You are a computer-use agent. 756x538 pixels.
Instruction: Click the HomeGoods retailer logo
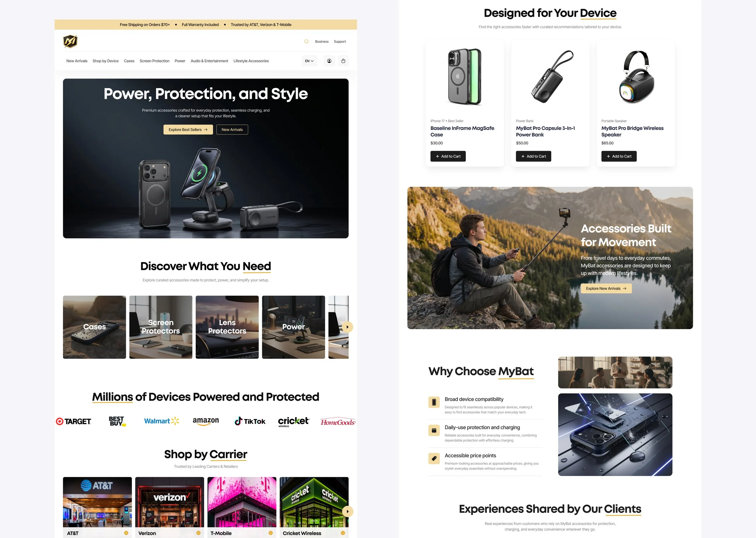pyautogui.click(x=338, y=422)
